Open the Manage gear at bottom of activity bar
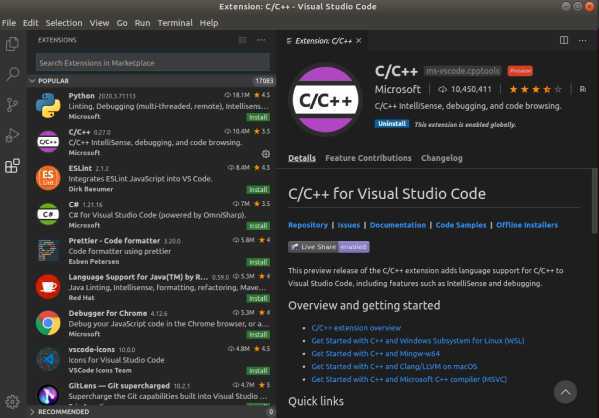 [12, 401]
